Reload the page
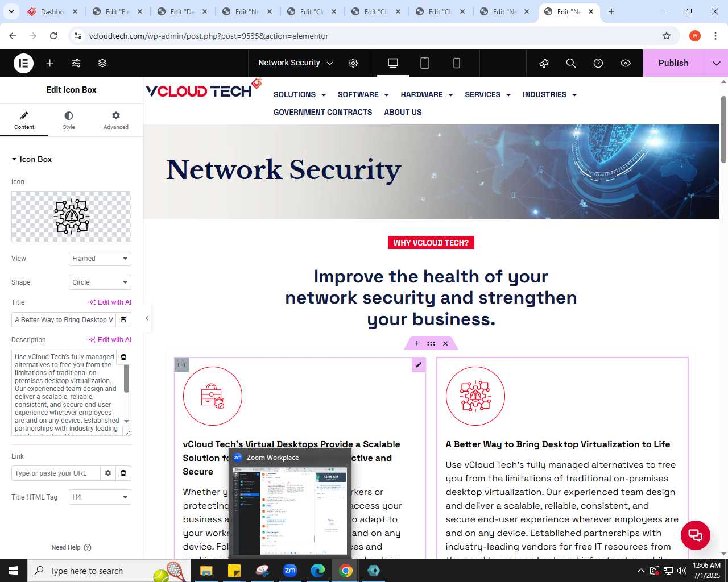Viewport: 728px width, 582px height. [x=53, y=36]
